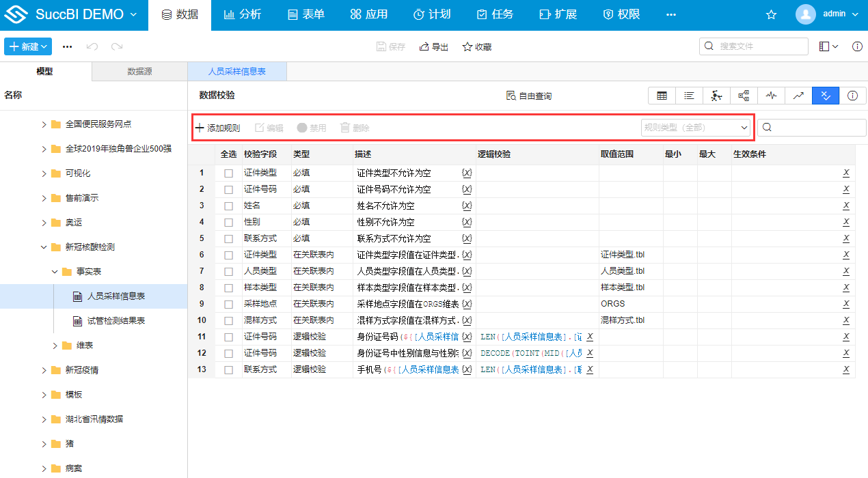Open the data lineage diagram icon
The height and width of the screenshot is (478, 868).
tap(716, 96)
